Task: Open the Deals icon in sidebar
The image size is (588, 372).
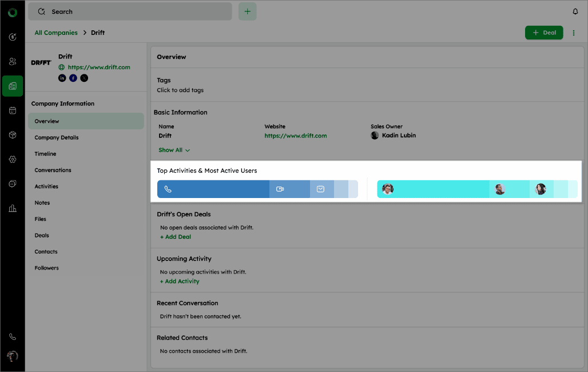Action: pyautogui.click(x=13, y=37)
